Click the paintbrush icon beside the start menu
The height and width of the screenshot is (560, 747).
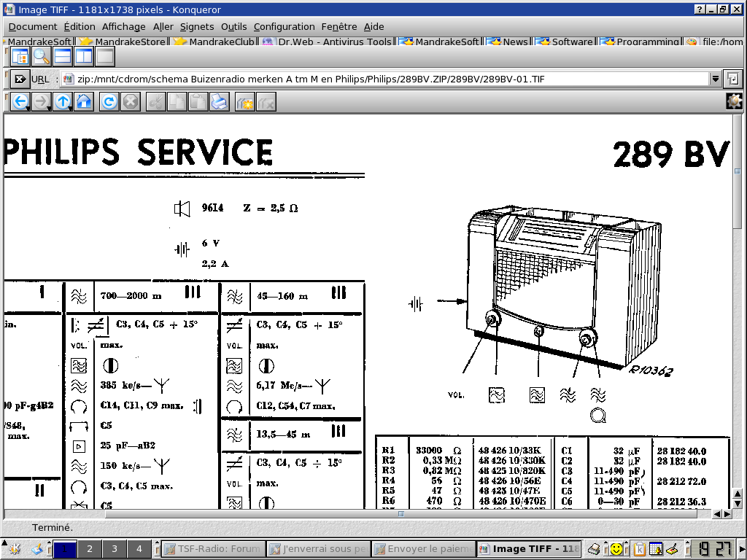tap(38, 549)
